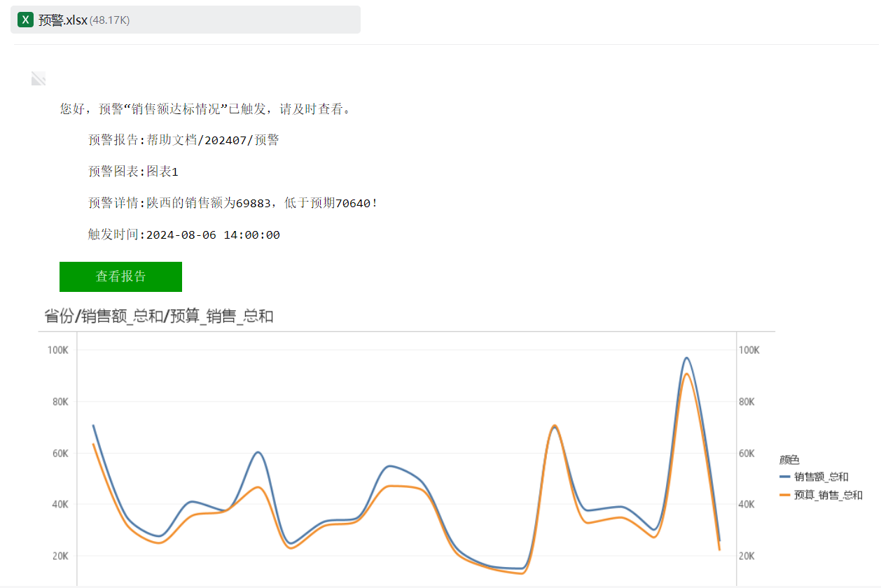Click chart title 省份/销售额_总和/预算_销售_总和
Screen dimensions: 881x588
click(x=158, y=316)
